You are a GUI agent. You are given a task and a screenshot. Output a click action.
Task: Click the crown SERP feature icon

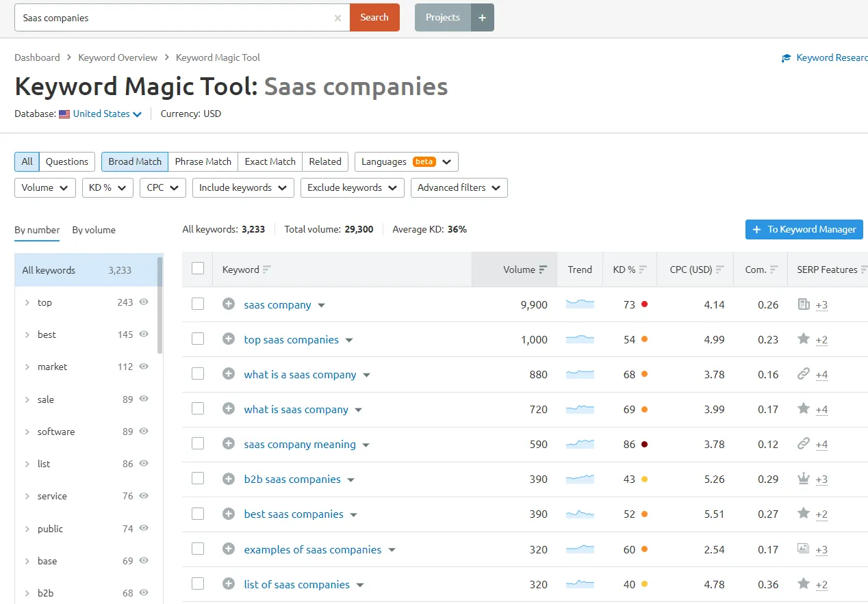(x=804, y=479)
